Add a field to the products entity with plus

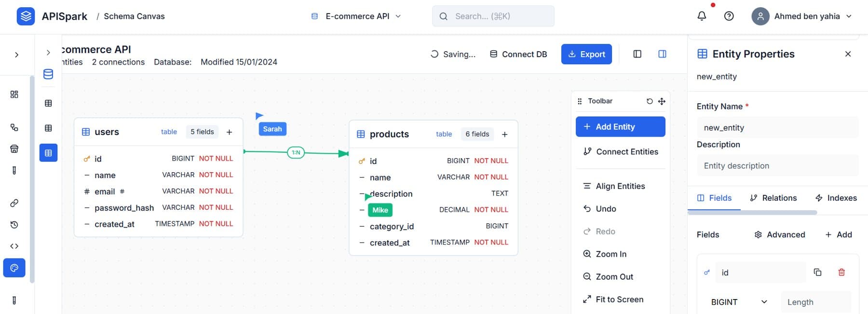(x=504, y=134)
